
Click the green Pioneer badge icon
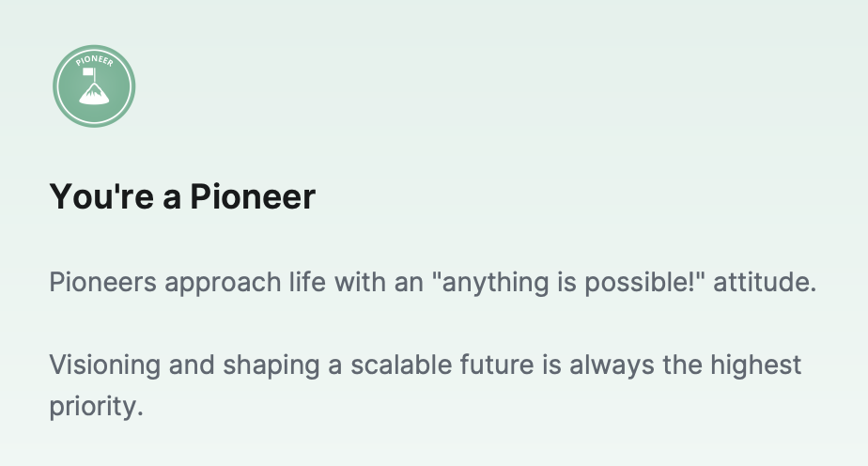(x=94, y=86)
